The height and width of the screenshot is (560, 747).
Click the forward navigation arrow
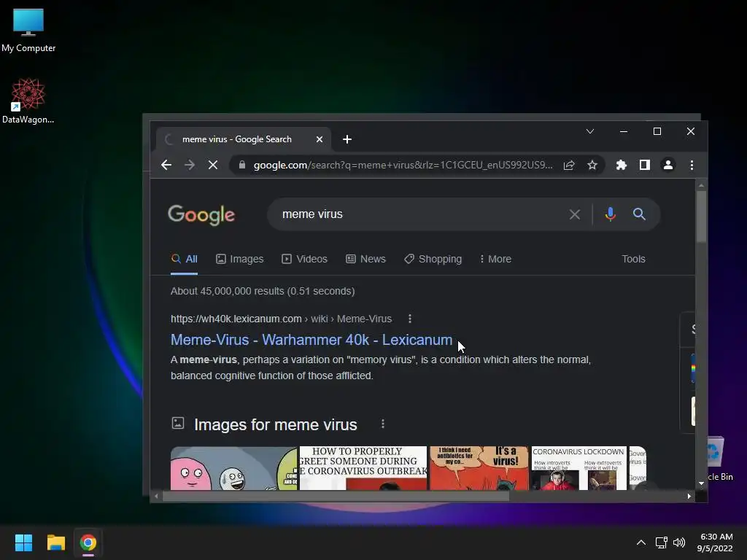(x=190, y=165)
